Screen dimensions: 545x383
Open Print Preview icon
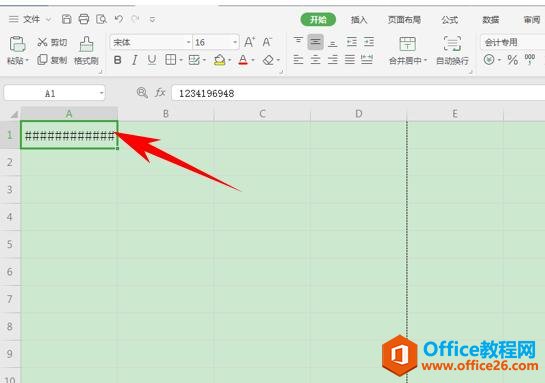pyautogui.click(x=101, y=19)
